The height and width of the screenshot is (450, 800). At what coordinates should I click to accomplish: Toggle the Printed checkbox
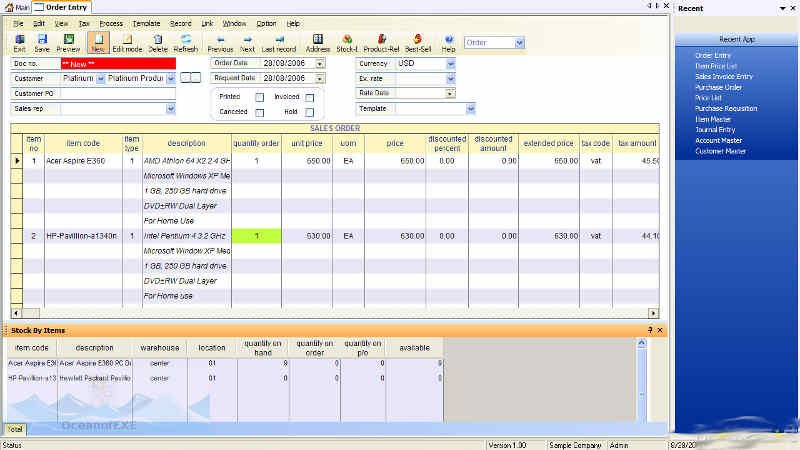[259, 97]
